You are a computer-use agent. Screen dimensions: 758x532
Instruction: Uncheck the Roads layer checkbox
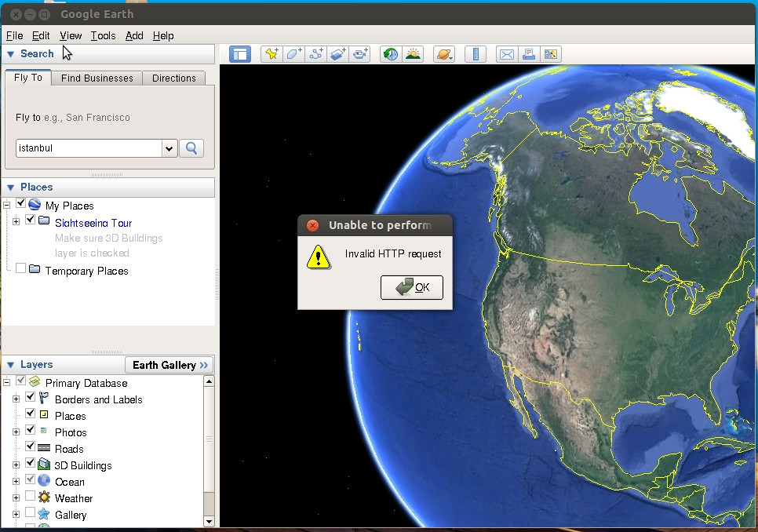[x=30, y=446]
